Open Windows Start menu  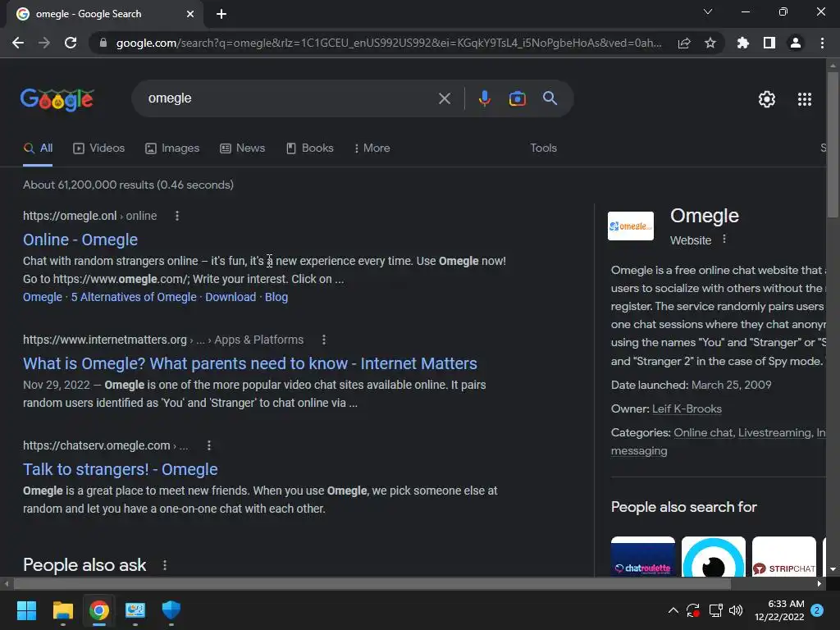pyautogui.click(x=26, y=610)
